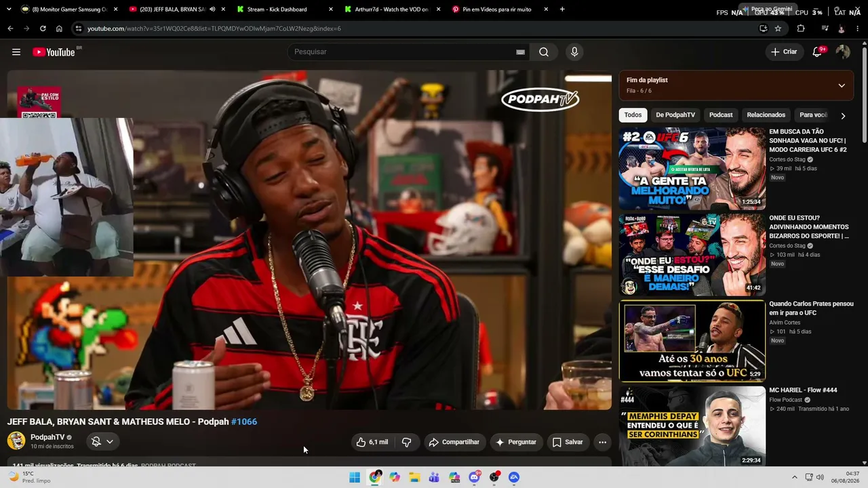
Task: View site information icon in address bar
Action: coord(79,28)
